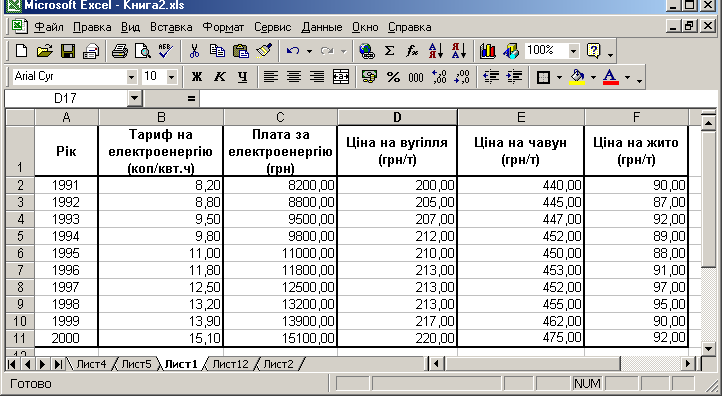Select row 5 header
Screen dimensions: 722x396
click(20, 236)
